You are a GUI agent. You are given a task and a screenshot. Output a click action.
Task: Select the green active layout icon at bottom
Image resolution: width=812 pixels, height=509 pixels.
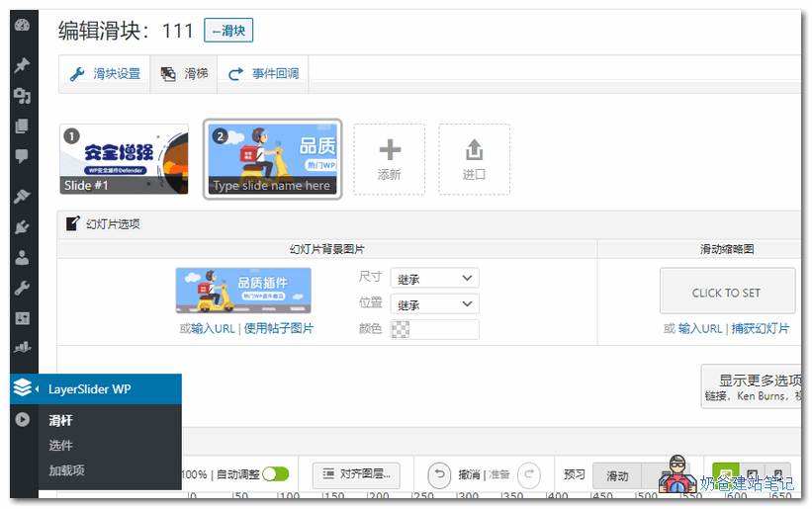[726, 473]
